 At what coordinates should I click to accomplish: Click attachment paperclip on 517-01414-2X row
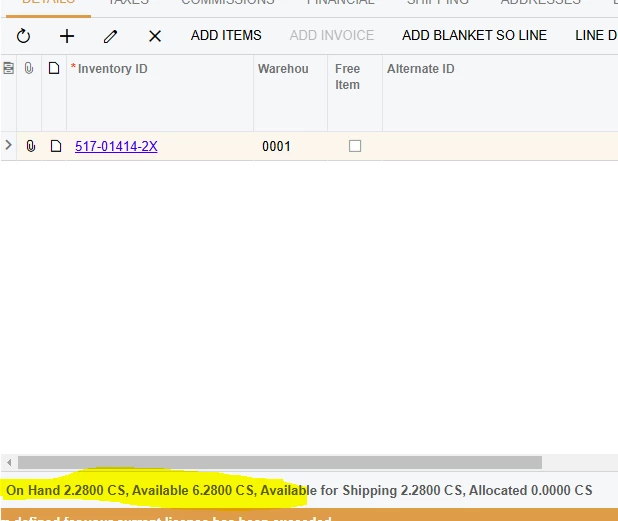tap(30, 146)
